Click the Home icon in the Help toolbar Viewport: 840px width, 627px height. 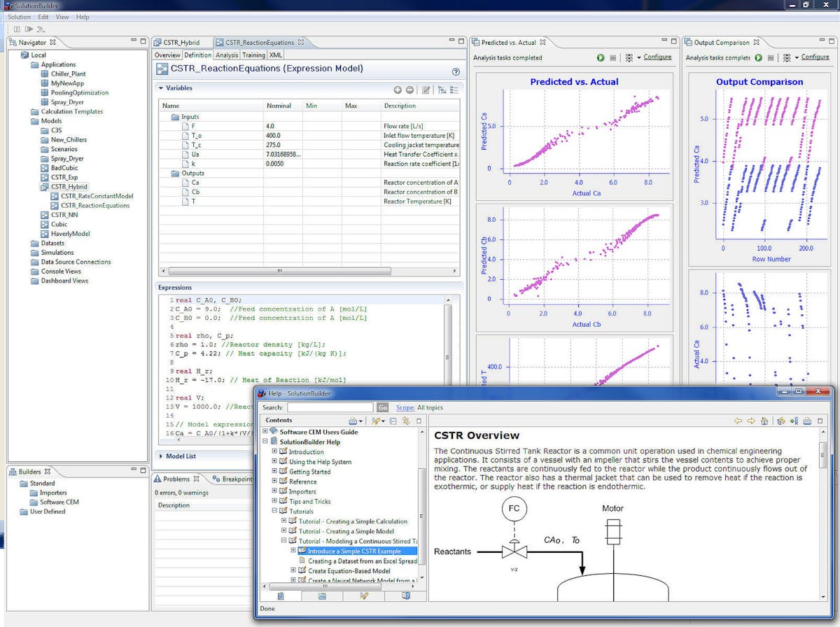[764, 421]
